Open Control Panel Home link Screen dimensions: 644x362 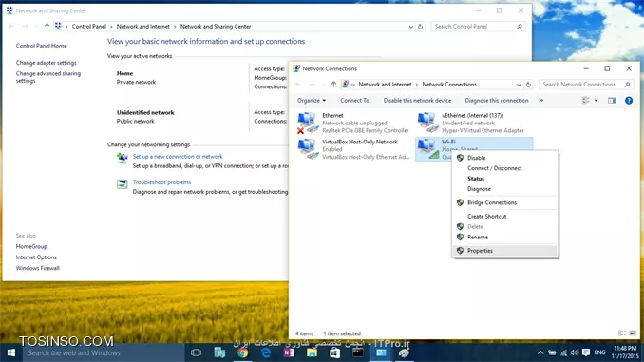41,46
